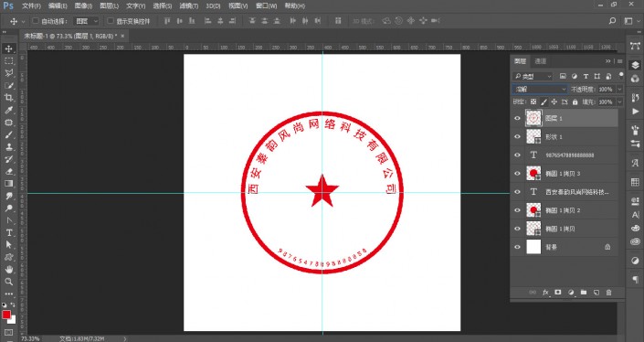Click the red foreground color swatch
This screenshot has height=342, width=644.
click(6, 315)
